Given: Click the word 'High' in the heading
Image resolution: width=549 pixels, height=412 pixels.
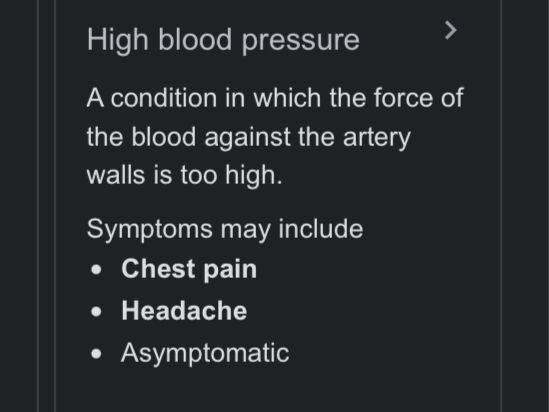Looking at the screenshot, I should [x=118, y=41].
